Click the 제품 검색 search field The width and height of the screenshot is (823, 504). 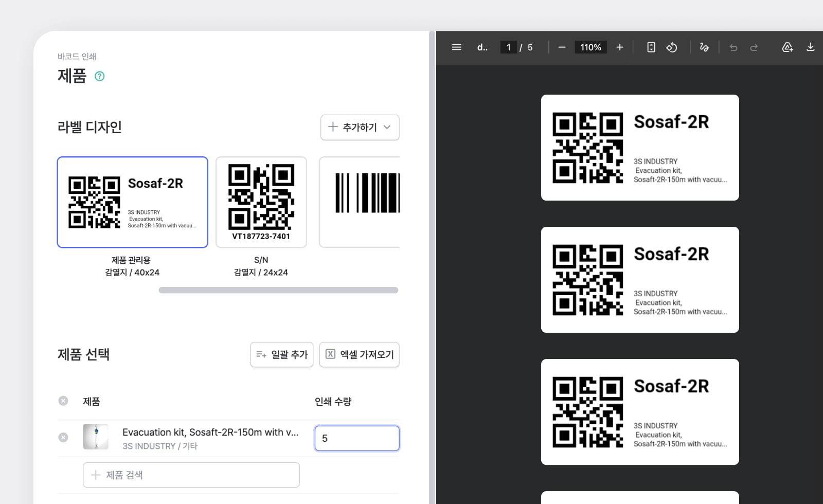pyautogui.click(x=191, y=475)
